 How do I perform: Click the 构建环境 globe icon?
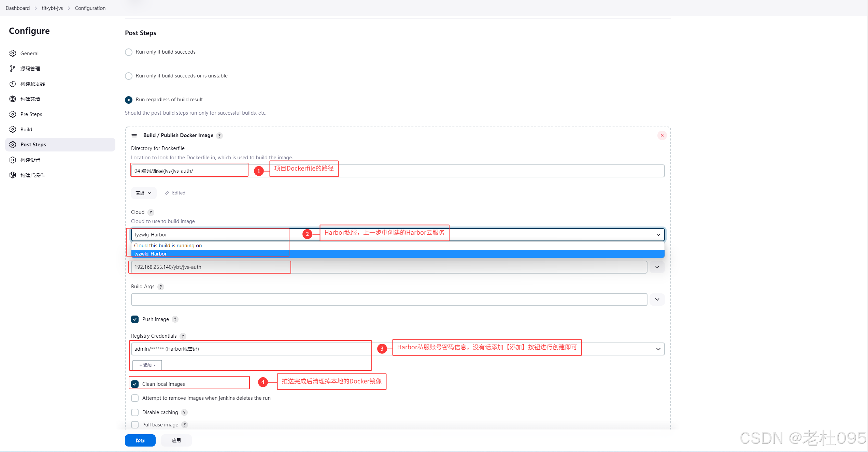(13, 99)
